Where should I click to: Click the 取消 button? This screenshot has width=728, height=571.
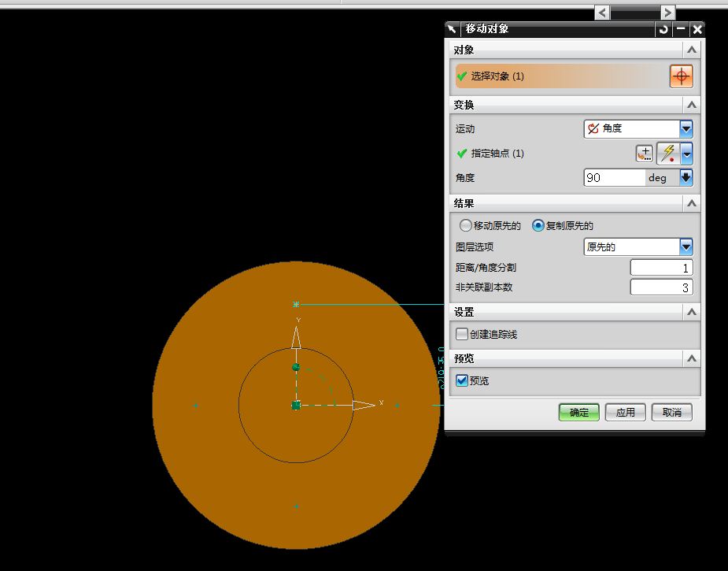click(672, 412)
